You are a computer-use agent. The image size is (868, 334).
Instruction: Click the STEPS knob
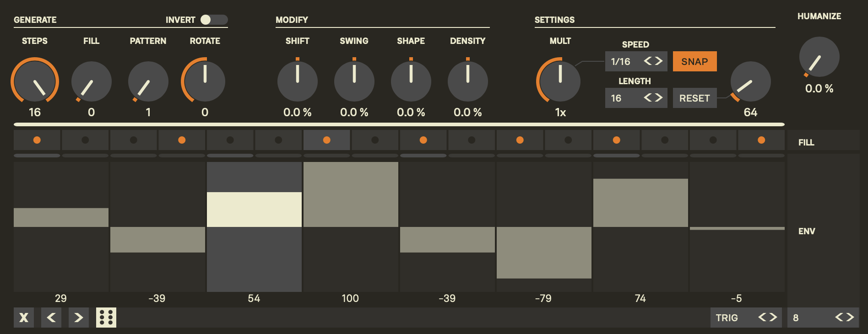35,81
